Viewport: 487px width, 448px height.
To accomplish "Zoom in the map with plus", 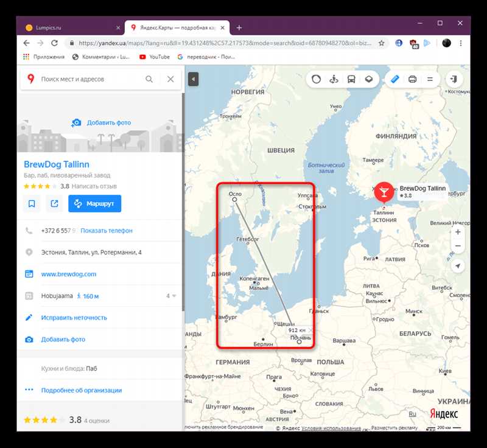I will tap(458, 232).
